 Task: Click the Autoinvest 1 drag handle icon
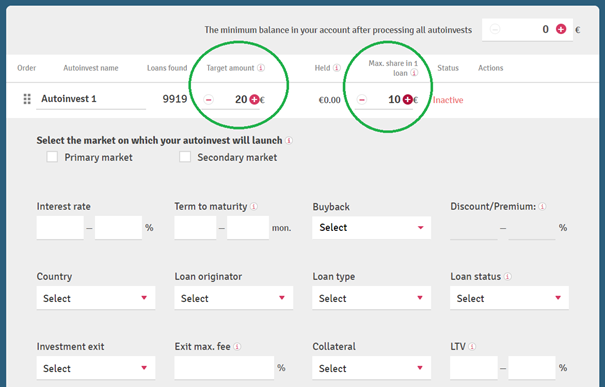27,99
